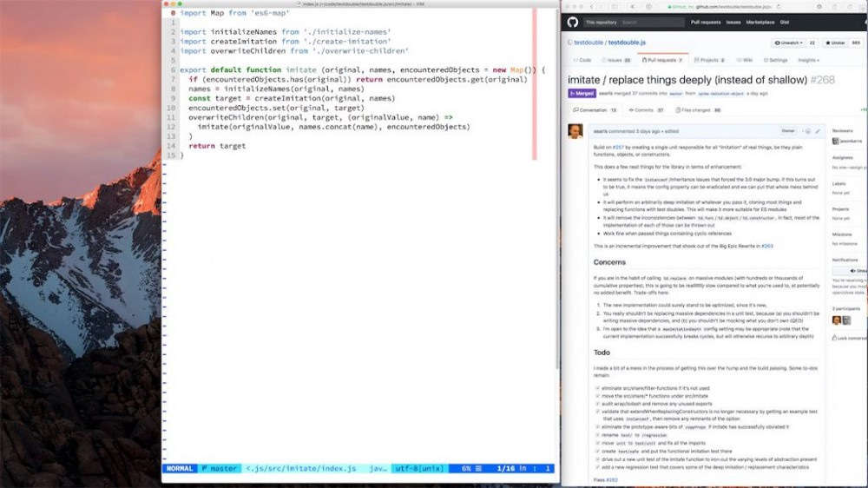This screenshot has width=868, height=488.
Task: Select the Pull requests 7 tab
Action: point(662,60)
